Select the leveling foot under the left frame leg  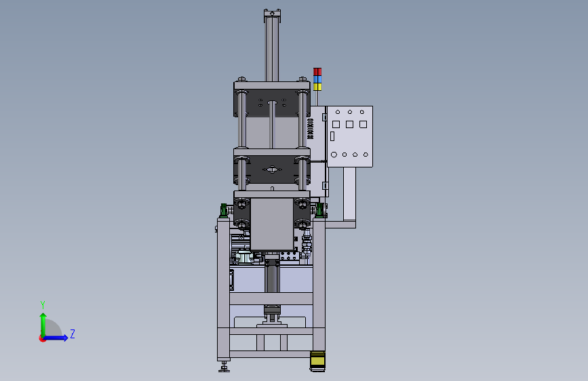[224, 366]
